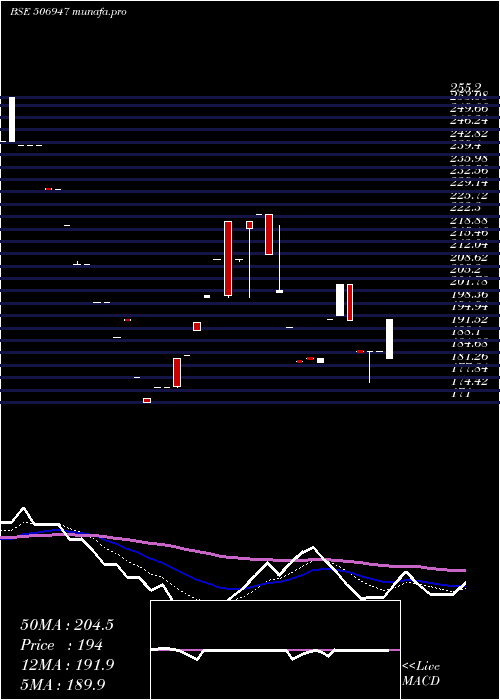Click the 205.2 price axis label
The height and width of the screenshot is (700, 500).
466,270
